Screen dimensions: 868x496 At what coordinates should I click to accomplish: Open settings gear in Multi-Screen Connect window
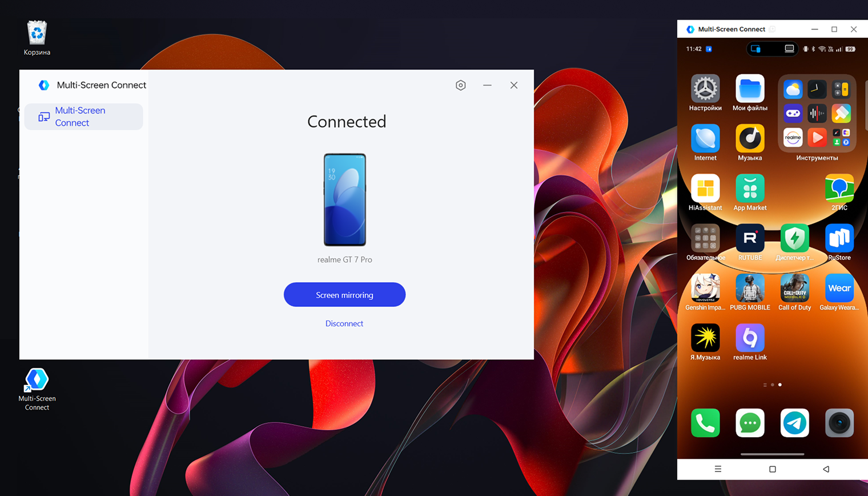pos(461,85)
